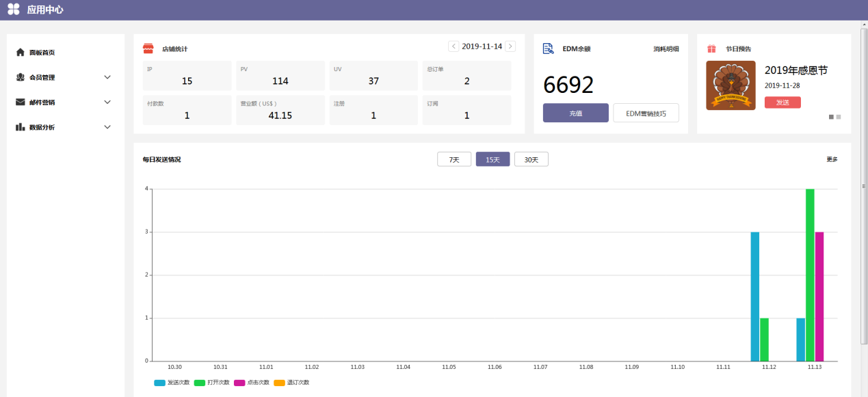
Task: Click the gift icon beside 节日预告
Action: [711, 49]
